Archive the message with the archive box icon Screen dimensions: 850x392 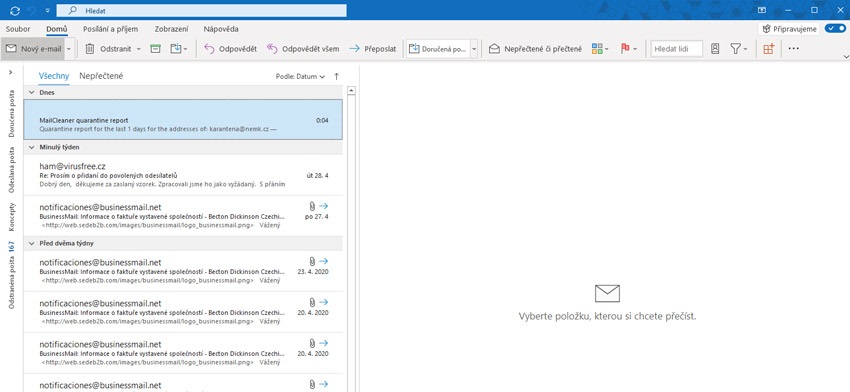click(x=156, y=49)
